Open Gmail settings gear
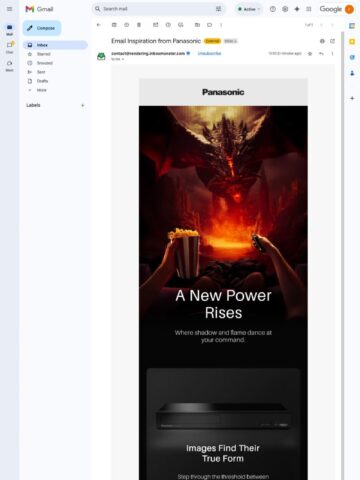The image size is (360, 480). [285, 9]
